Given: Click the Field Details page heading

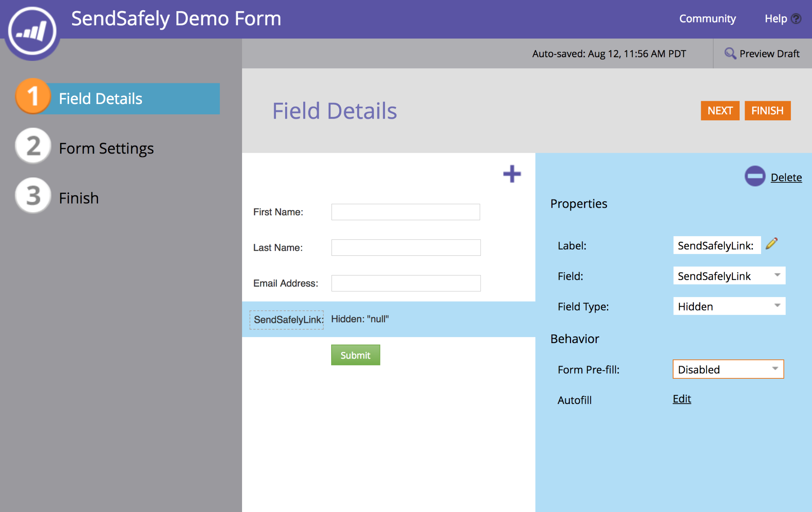Looking at the screenshot, I should (x=334, y=111).
